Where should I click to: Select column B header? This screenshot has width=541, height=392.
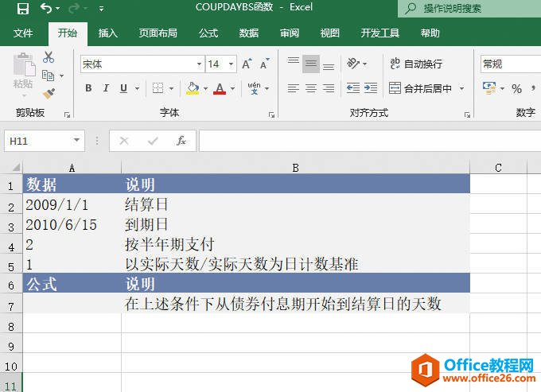295,168
